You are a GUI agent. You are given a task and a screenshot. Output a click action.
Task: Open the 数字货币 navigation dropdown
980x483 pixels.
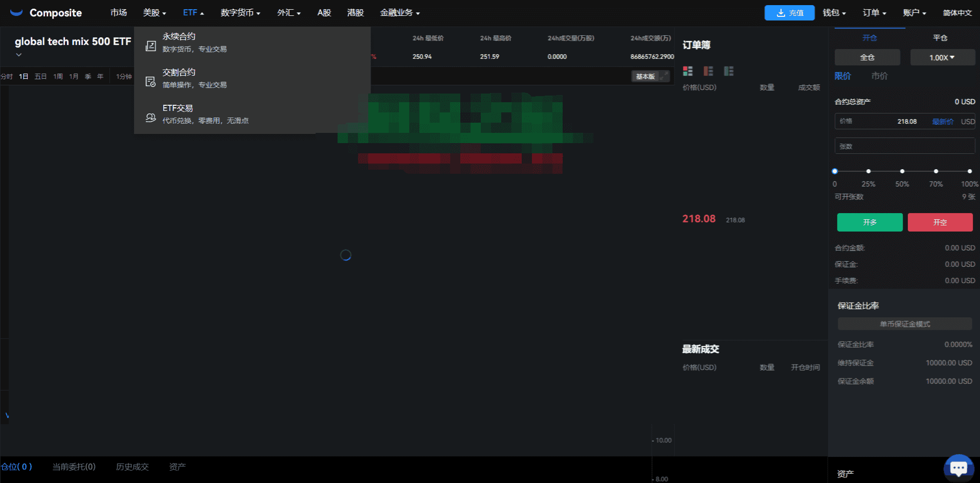(240, 13)
